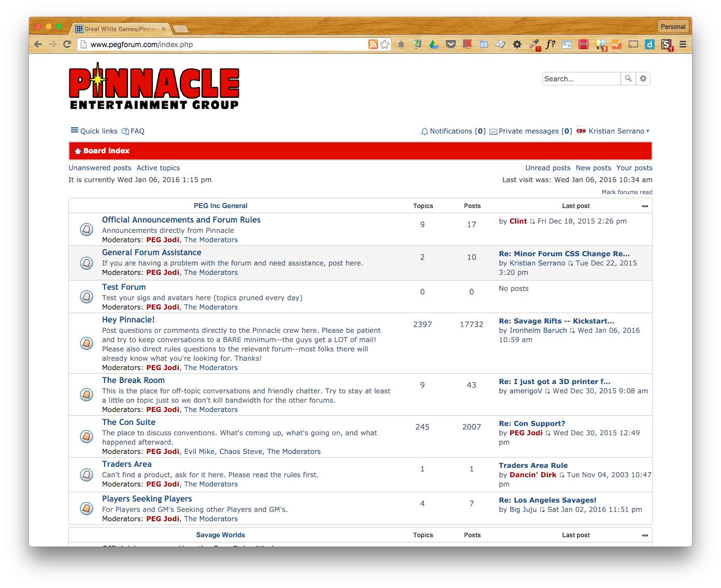The height and width of the screenshot is (588, 721).
Task: Open advanced search via the gear icon
Action: (x=643, y=78)
